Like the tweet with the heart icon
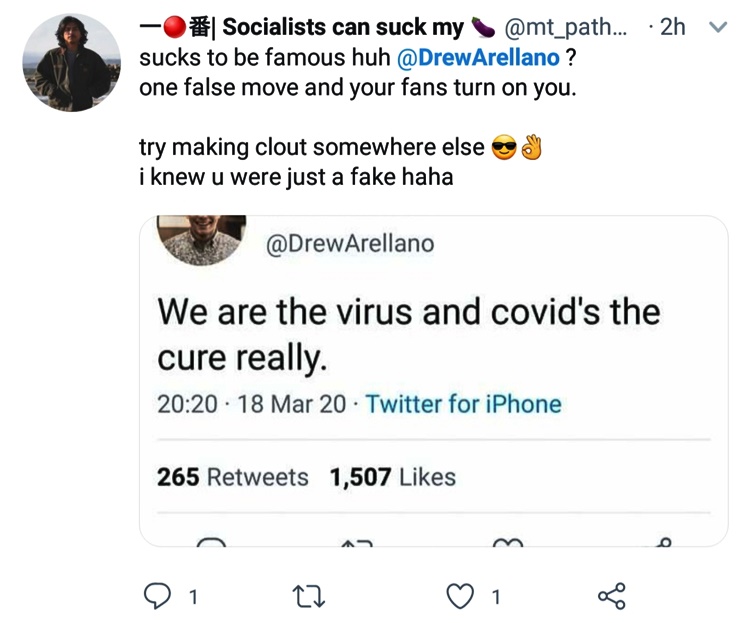This screenshot has height=623, width=750. (x=461, y=597)
